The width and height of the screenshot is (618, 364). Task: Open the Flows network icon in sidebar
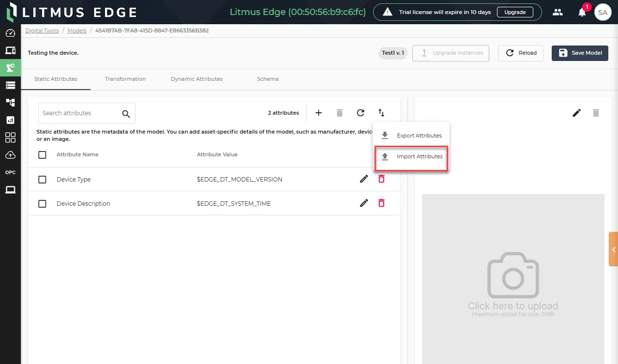point(10,103)
